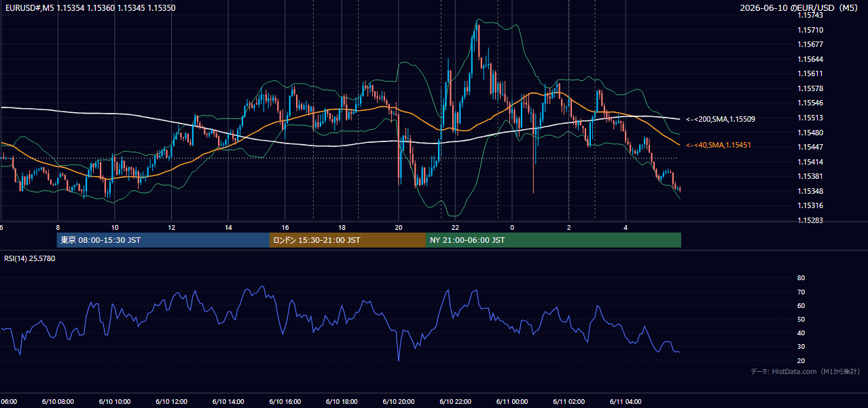Click RSI scale level 80

tap(801, 278)
